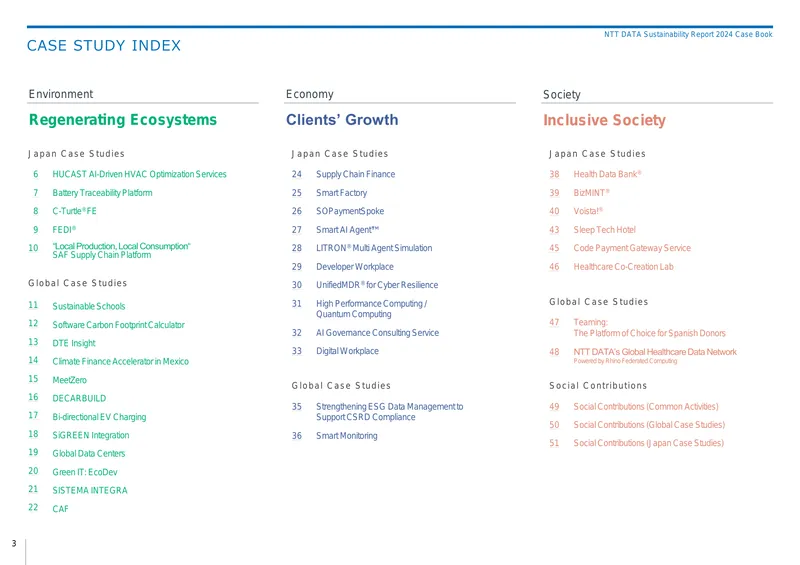
Task: Open SiGREEN Integration case study
Action: click(91, 435)
